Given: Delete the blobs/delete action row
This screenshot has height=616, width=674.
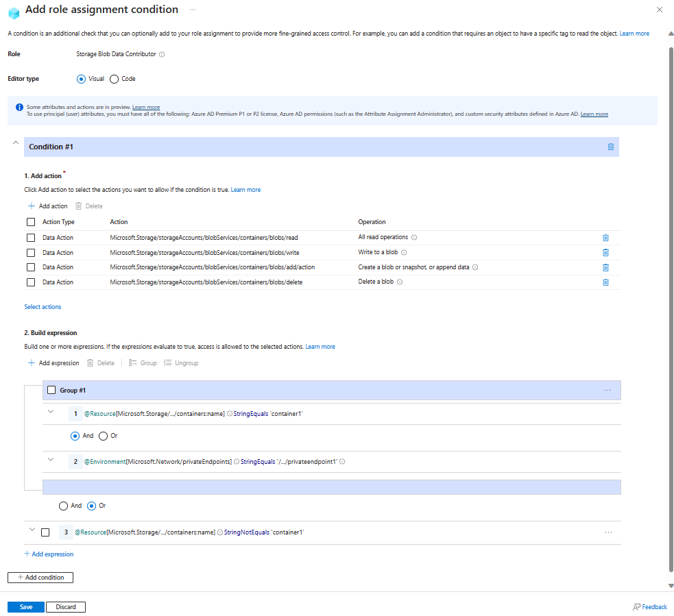Looking at the screenshot, I should click(605, 282).
